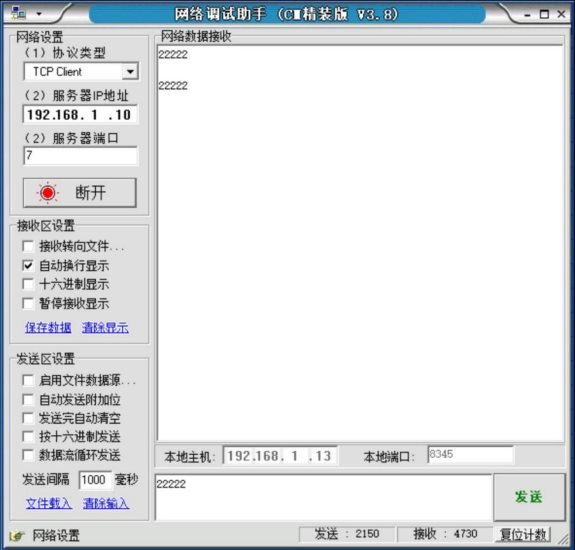Enable 按十六进制发送 checkbox

pyautogui.click(x=28, y=436)
